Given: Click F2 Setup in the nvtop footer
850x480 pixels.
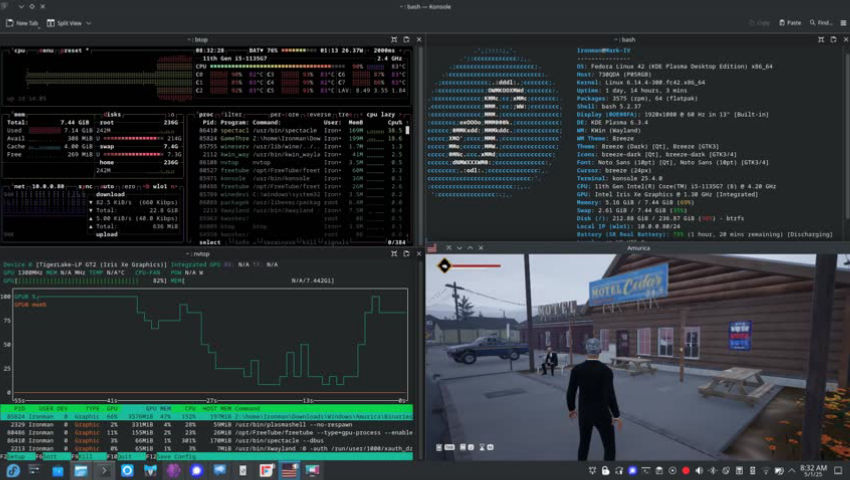Looking at the screenshot, I should [18, 457].
